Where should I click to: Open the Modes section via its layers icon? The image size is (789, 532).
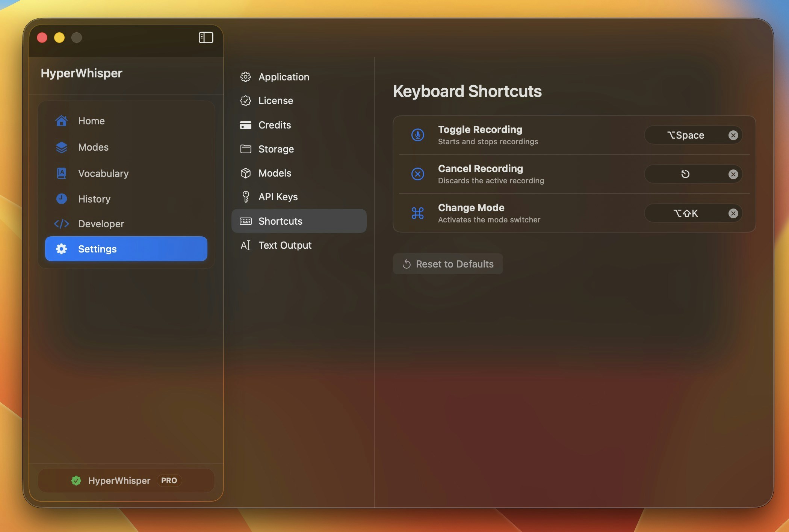coord(61,147)
